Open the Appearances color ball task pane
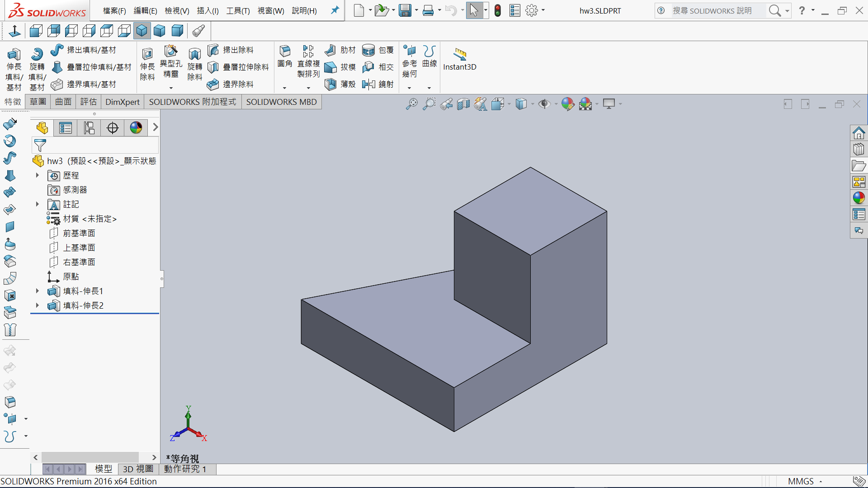The image size is (868, 488). [859, 197]
